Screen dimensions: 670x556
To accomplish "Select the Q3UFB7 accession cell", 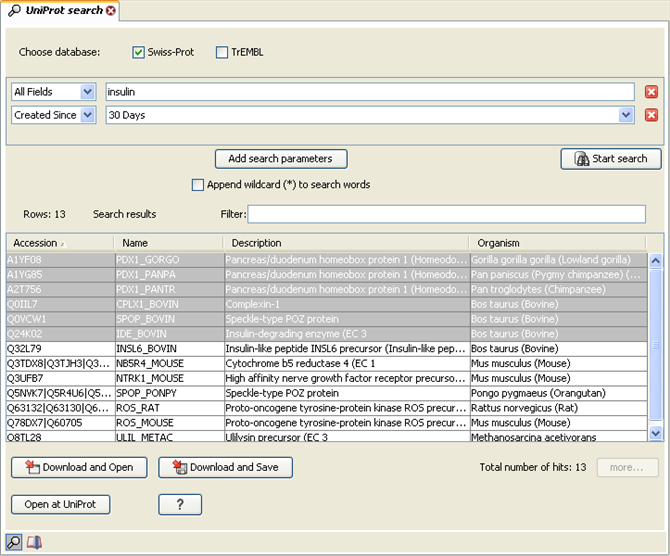I will coord(60,378).
